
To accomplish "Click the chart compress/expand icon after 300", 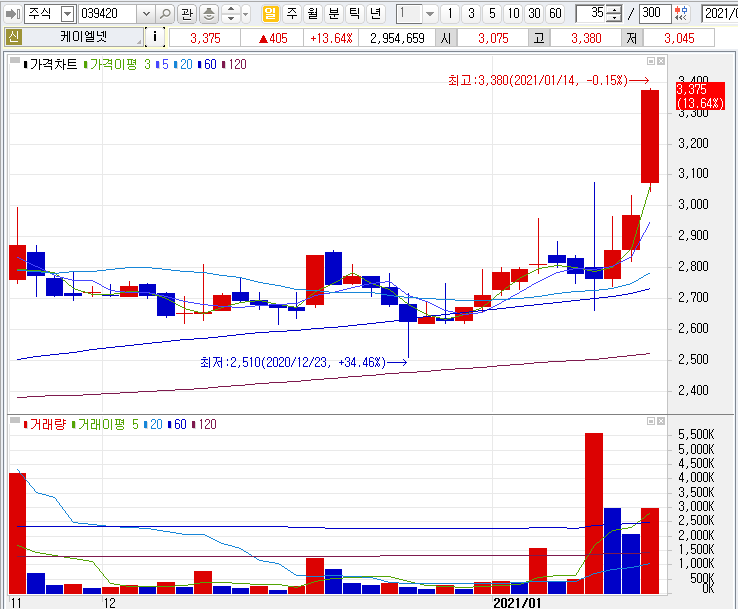I will coord(681,14).
